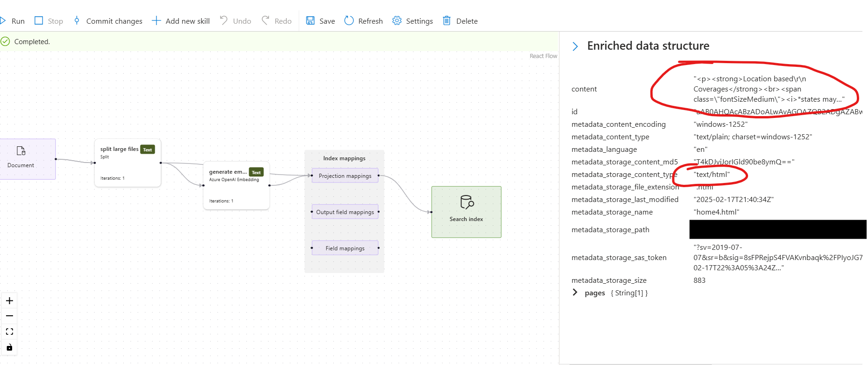Click the Completed status check icon
Viewport: 868px width, 365px height.
(x=5, y=41)
